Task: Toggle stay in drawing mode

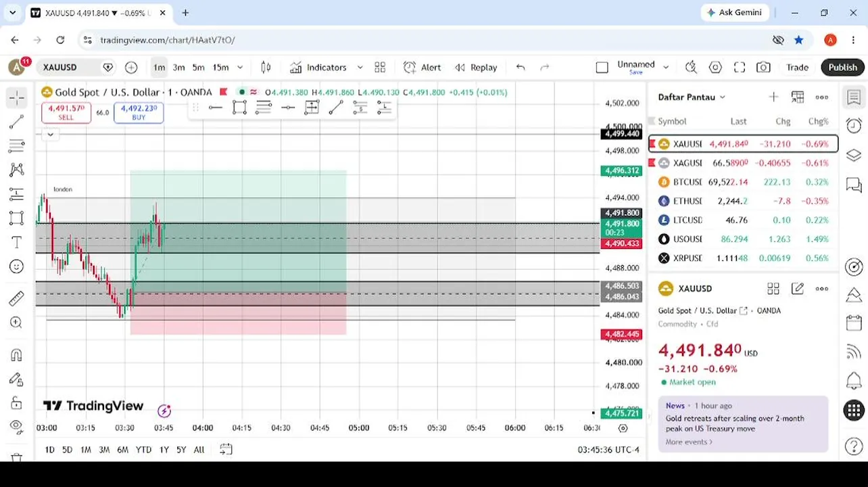Action: tap(17, 379)
